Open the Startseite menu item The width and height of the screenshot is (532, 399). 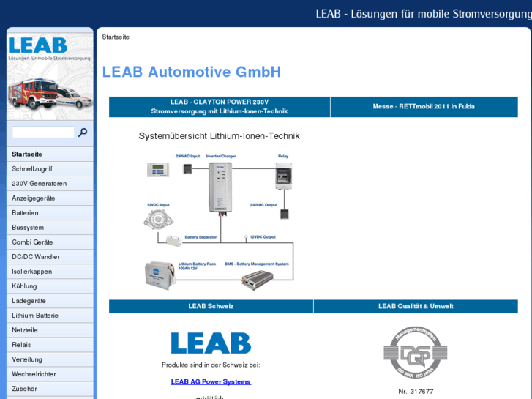50,154
